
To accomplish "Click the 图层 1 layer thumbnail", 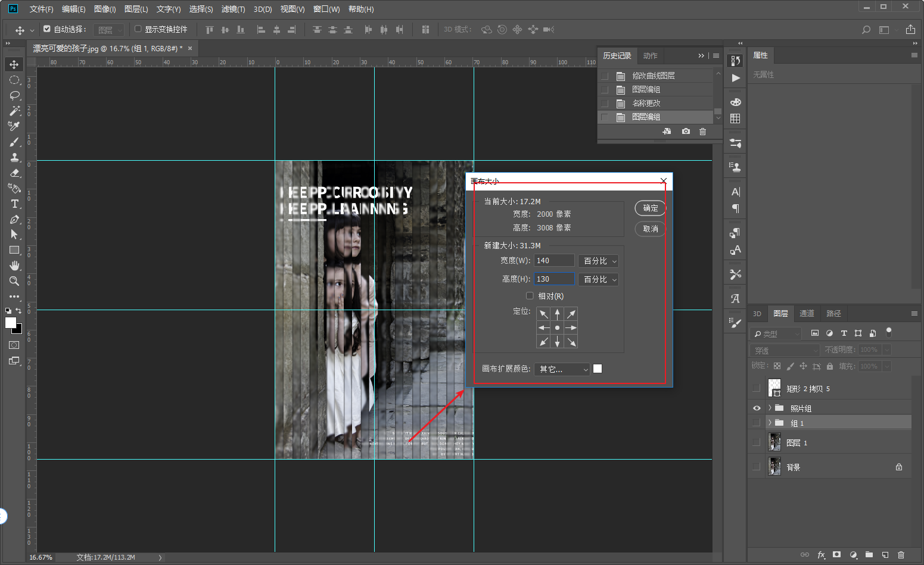I will pos(774,442).
